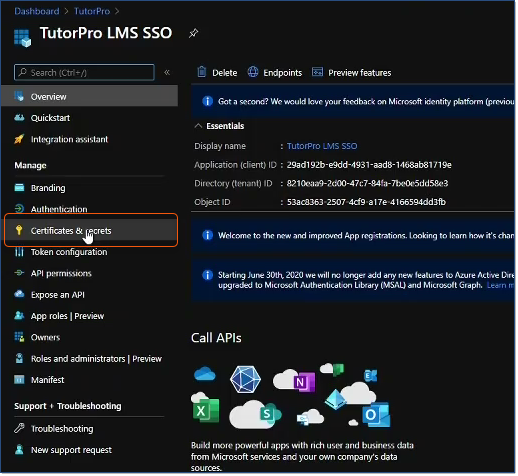
Task: Click the New support request person icon
Action: click(19, 450)
